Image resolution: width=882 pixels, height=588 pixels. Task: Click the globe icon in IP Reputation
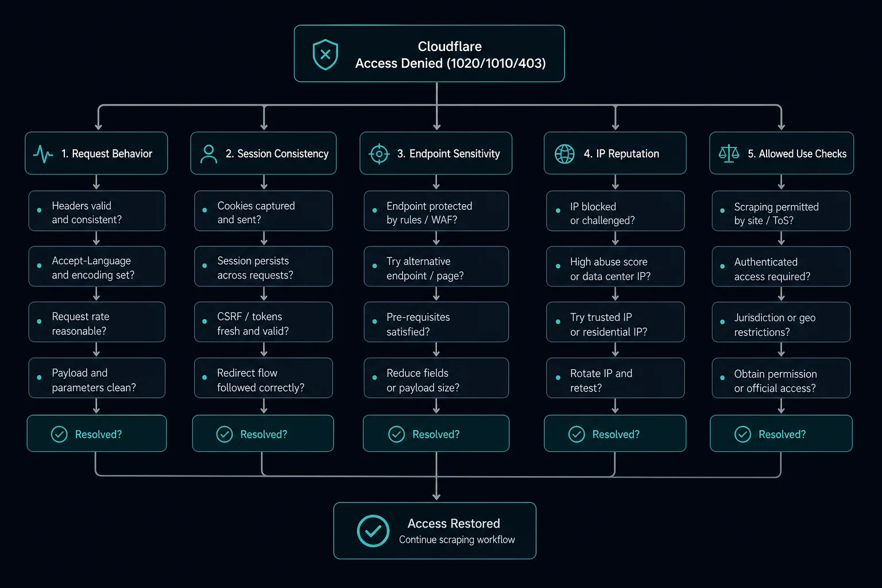pyautogui.click(x=564, y=154)
